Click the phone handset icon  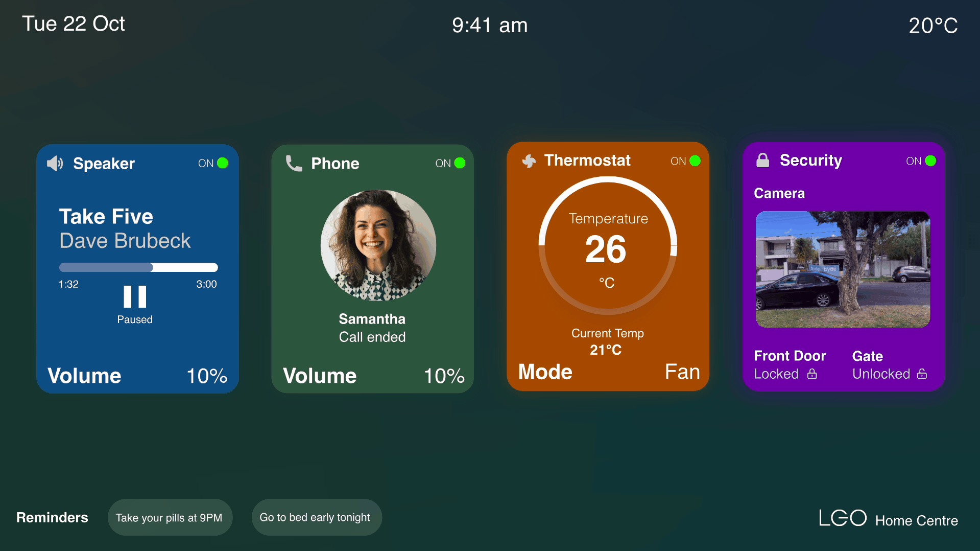point(294,163)
